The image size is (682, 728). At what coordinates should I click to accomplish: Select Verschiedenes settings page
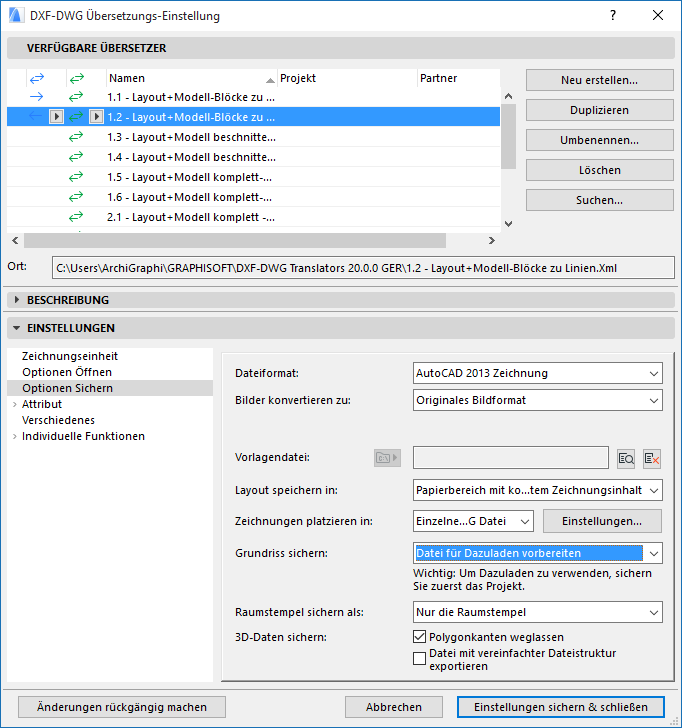[58, 420]
